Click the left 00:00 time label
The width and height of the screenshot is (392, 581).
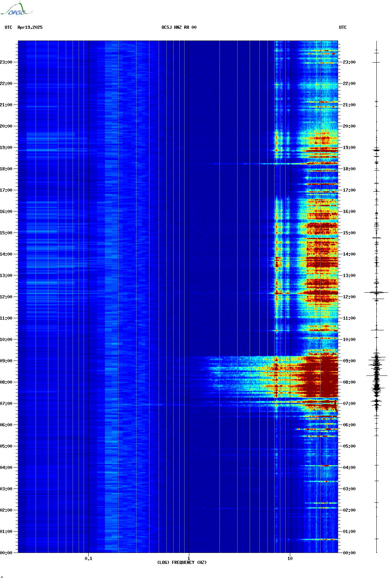pos(6,553)
